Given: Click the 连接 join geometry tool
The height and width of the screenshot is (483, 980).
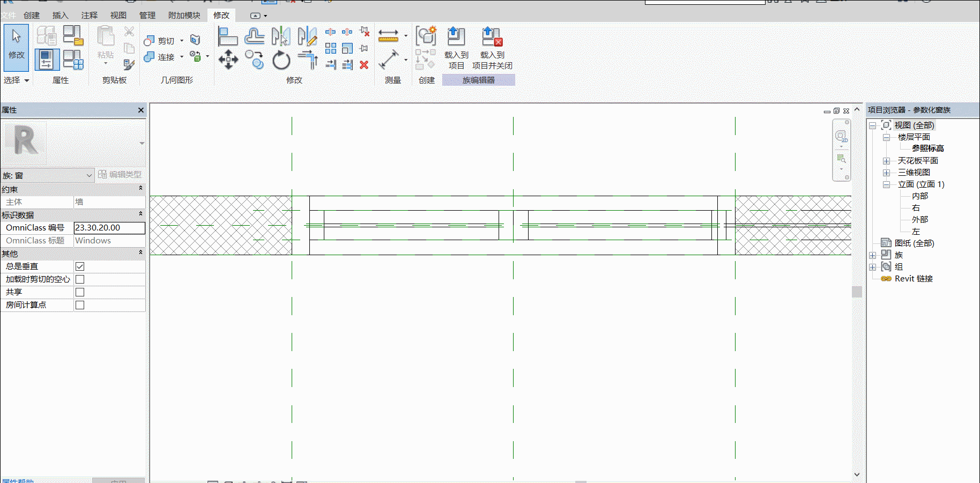Looking at the screenshot, I should [160, 57].
